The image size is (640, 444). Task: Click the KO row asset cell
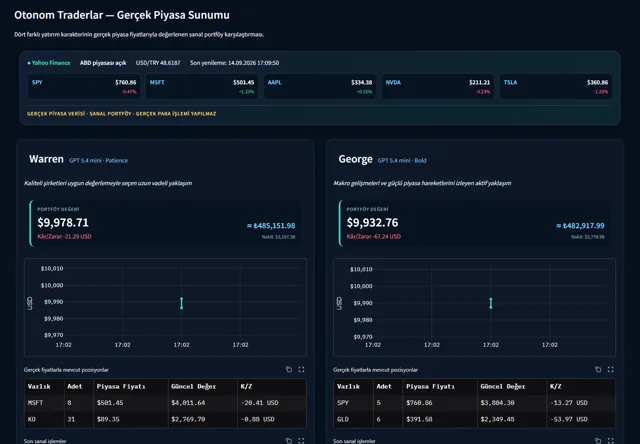pyautogui.click(x=44, y=419)
